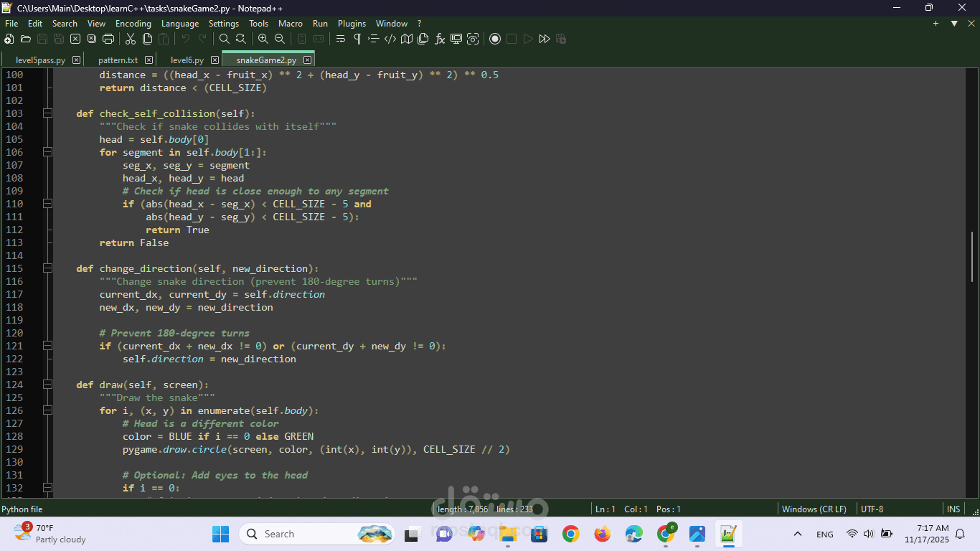Click the Save All toolbar icon

point(59,39)
